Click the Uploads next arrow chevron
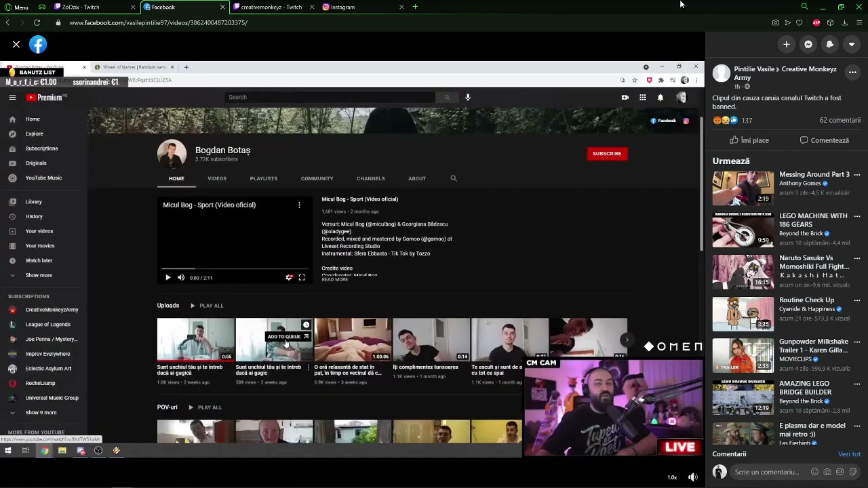 [x=627, y=340]
